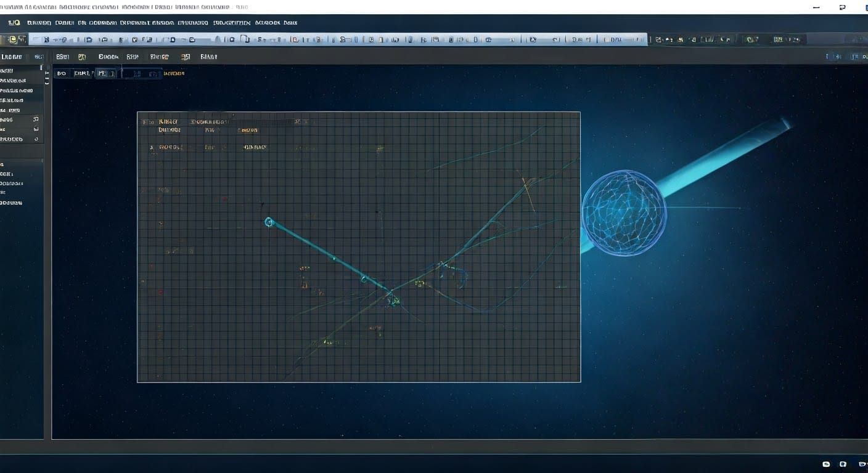Click the orange Range button in the panel header
The image size is (868, 473).
click(x=159, y=56)
